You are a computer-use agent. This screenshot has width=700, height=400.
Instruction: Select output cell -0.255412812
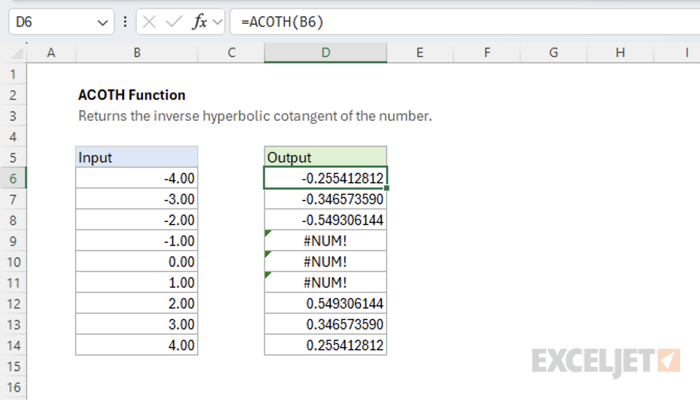click(325, 179)
